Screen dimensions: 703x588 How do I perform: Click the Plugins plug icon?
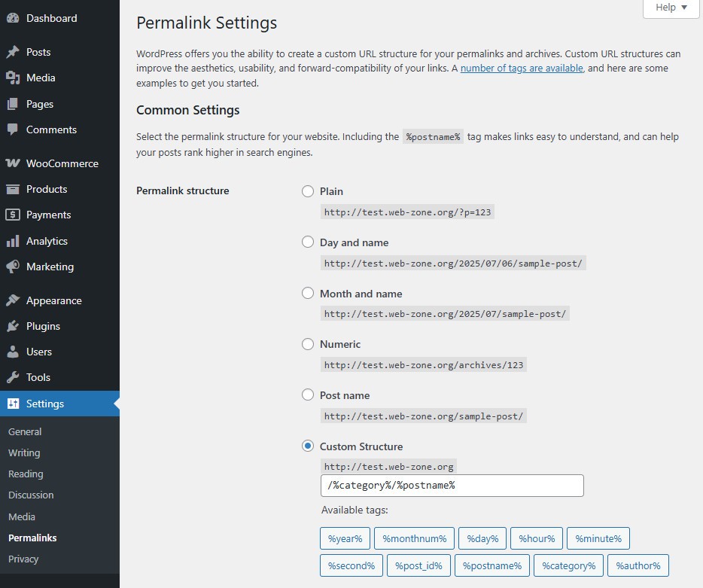13,326
